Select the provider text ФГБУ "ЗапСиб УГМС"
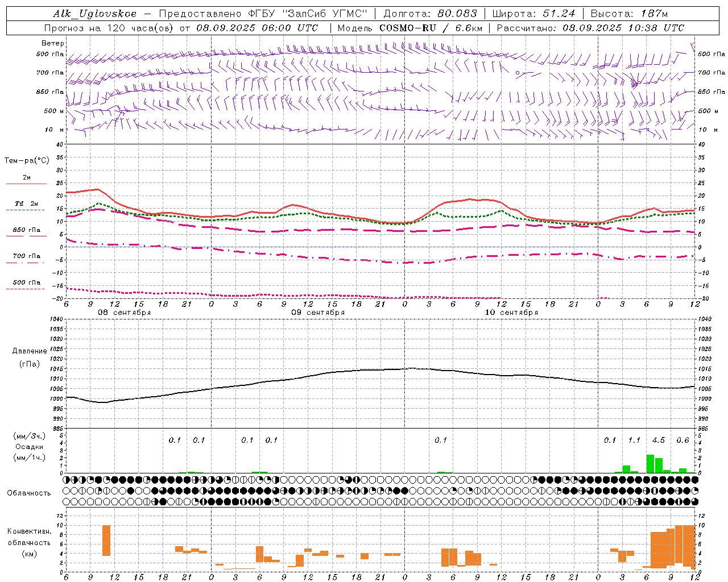728x582 pixels. click(x=308, y=14)
